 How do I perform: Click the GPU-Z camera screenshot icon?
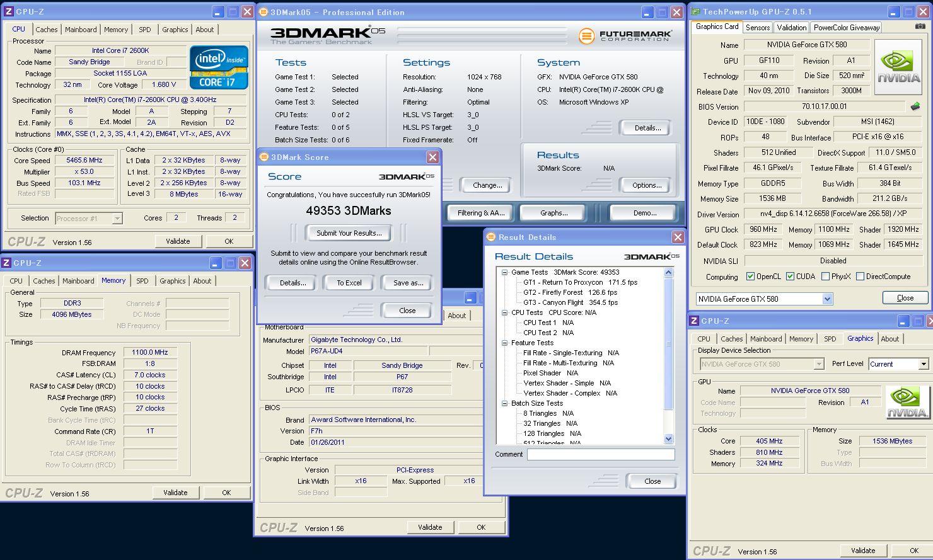coord(920,26)
